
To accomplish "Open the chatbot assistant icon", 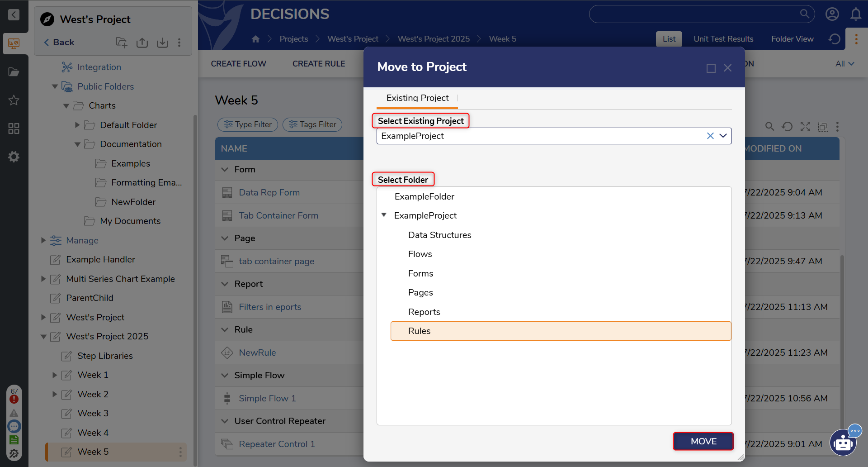I will point(843,443).
